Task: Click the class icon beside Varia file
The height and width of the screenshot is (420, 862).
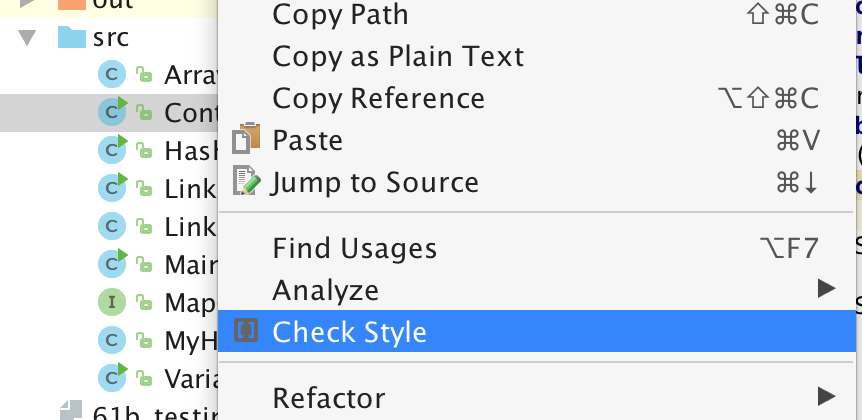Action: [110, 377]
